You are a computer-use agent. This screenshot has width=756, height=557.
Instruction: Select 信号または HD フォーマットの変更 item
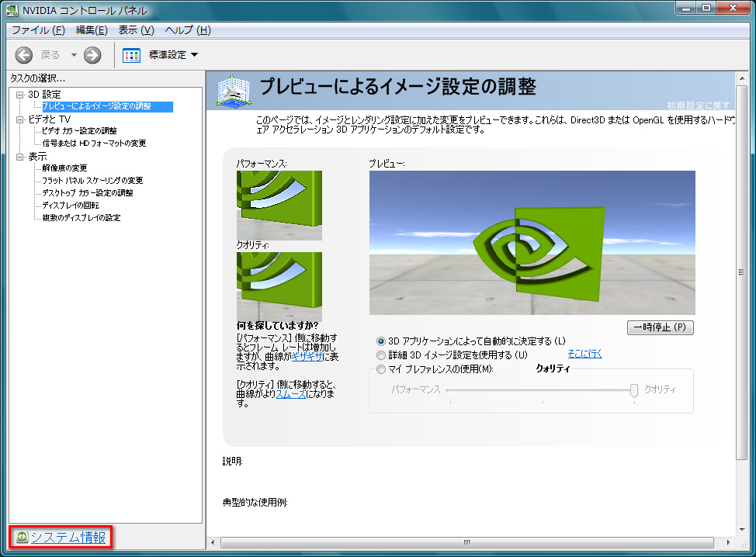pyautogui.click(x=94, y=144)
